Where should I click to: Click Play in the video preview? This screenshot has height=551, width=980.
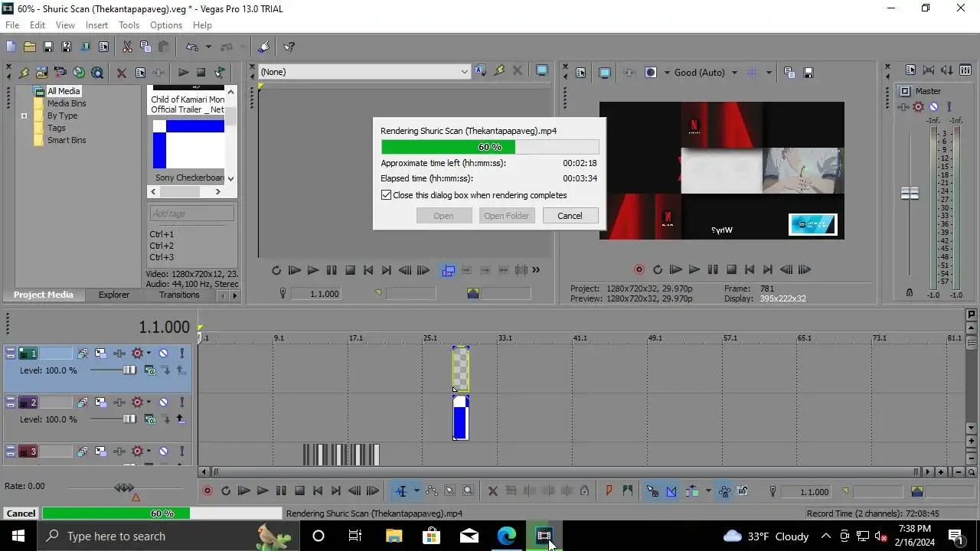[694, 269]
